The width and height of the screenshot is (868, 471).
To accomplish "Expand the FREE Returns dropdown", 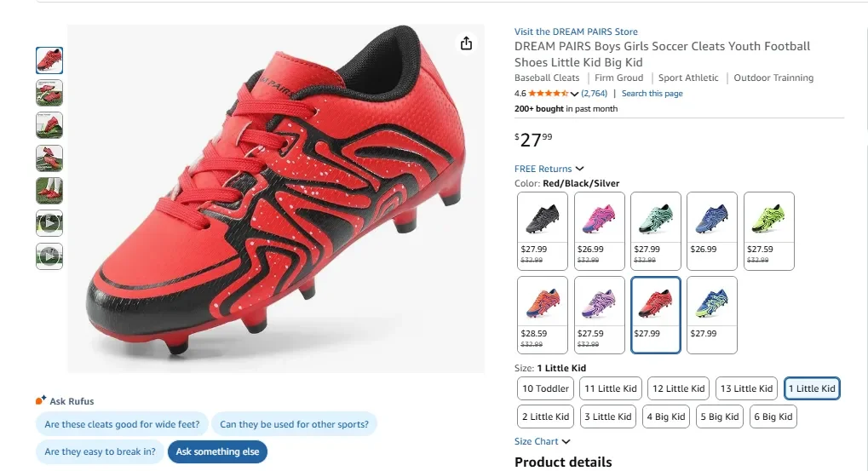I will tap(580, 169).
